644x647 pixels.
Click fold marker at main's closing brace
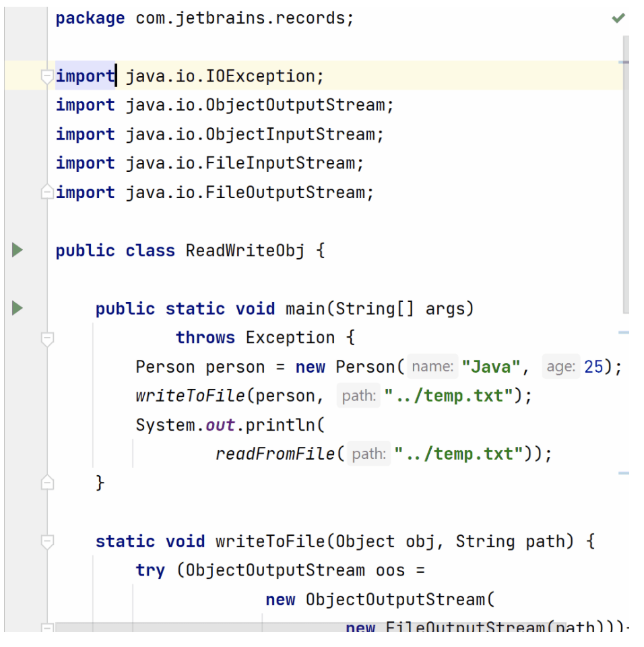[47, 483]
